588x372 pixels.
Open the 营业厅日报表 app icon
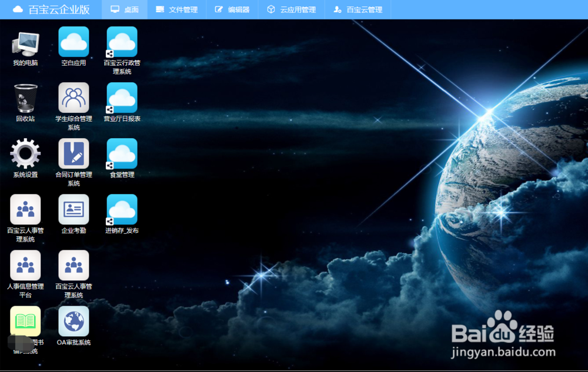(x=122, y=98)
